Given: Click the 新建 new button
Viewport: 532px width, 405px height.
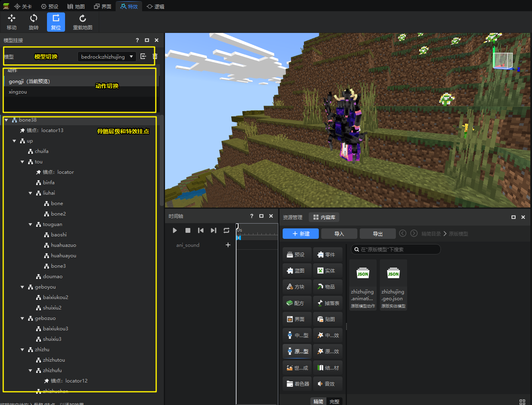Looking at the screenshot, I should [301, 234].
